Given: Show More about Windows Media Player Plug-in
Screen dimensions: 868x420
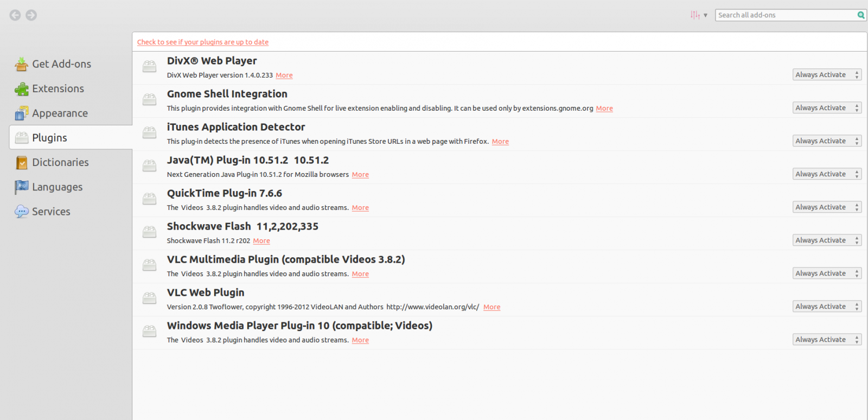Looking at the screenshot, I should (360, 340).
